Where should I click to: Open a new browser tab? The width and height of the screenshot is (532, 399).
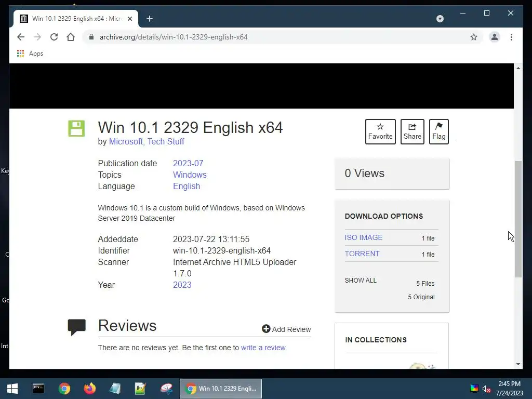[x=150, y=19]
